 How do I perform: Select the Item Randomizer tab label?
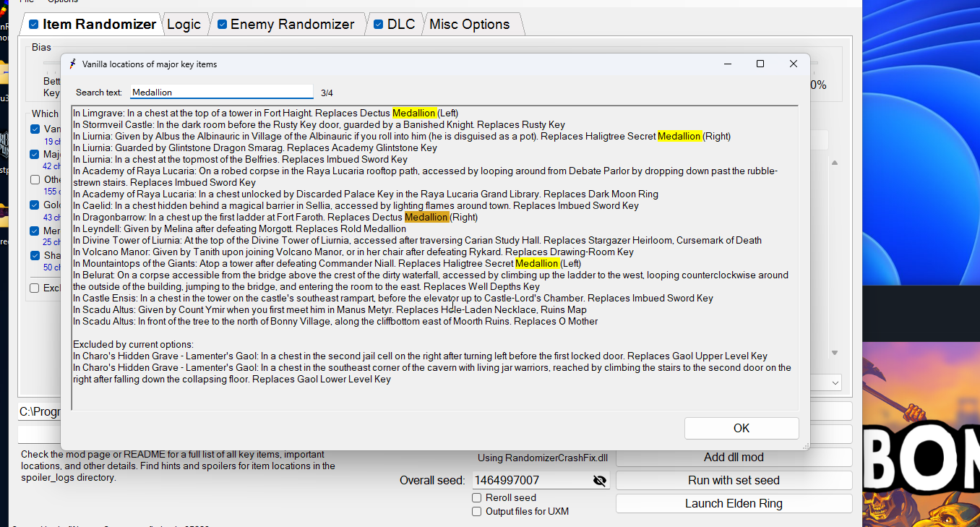(x=99, y=25)
